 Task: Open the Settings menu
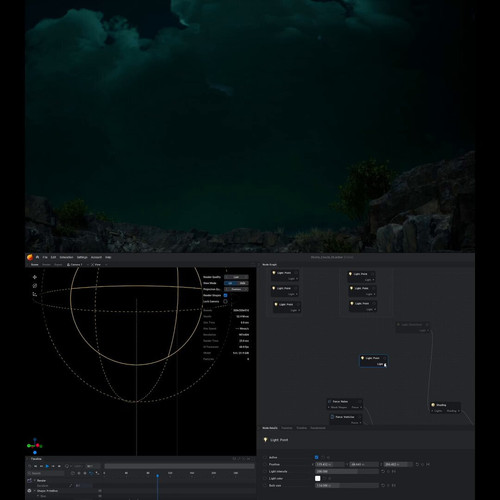coord(82,257)
